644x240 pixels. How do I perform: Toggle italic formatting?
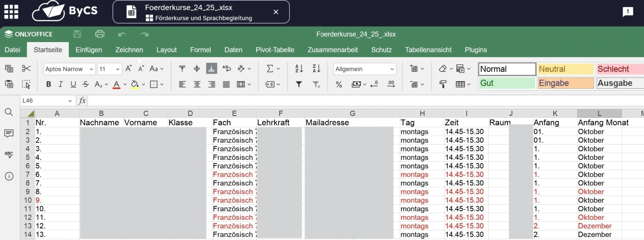[61, 84]
